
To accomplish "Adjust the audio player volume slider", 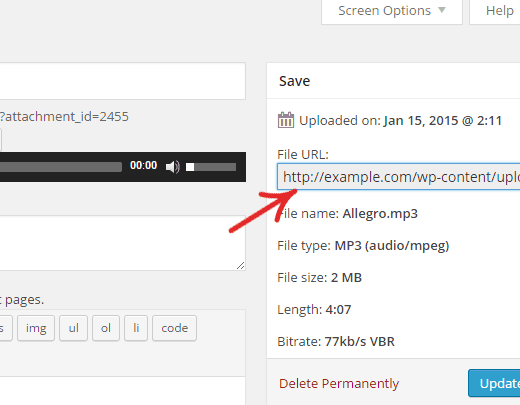I will [211, 167].
